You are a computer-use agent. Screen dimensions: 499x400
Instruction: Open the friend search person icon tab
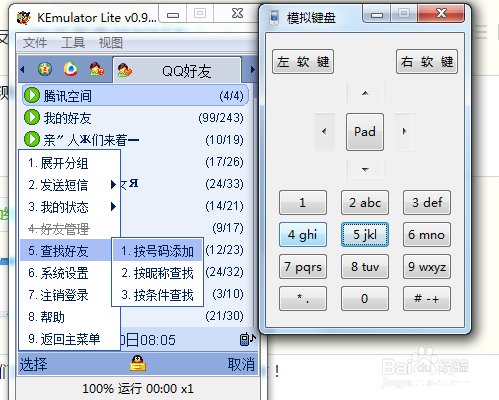coord(97,69)
